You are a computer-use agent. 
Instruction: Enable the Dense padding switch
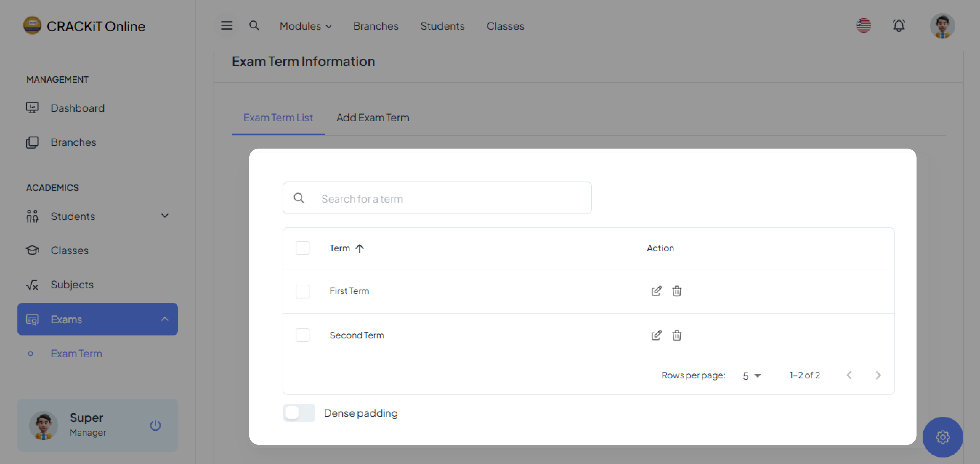pyautogui.click(x=299, y=413)
